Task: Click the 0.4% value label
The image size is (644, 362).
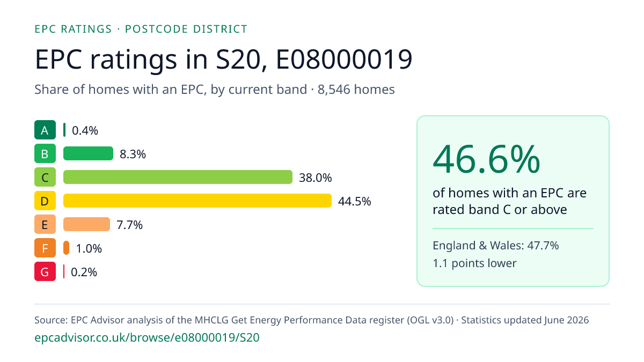Action: (85, 130)
